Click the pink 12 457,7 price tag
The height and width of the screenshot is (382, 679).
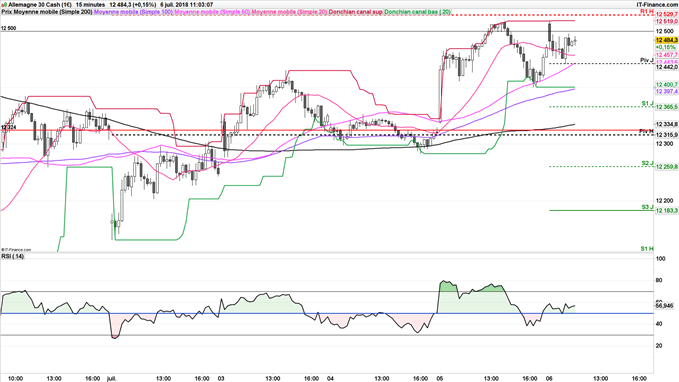pos(666,55)
